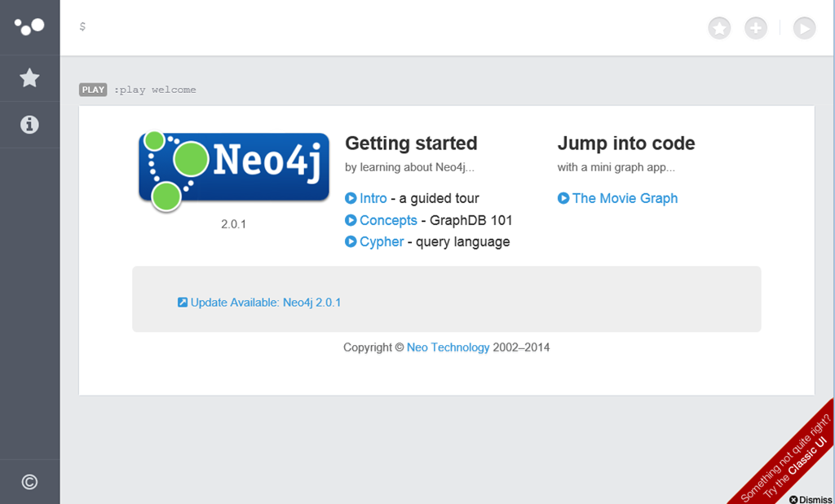Dismiss the Classic UI banner
Viewport: 835px width, 504px height.
click(x=811, y=499)
